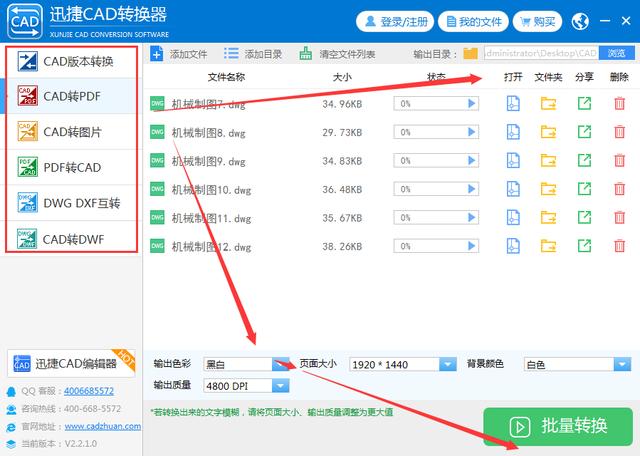Click the globe language icon in title bar
This screenshot has height=456, width=640.
[x=580, y=21]
